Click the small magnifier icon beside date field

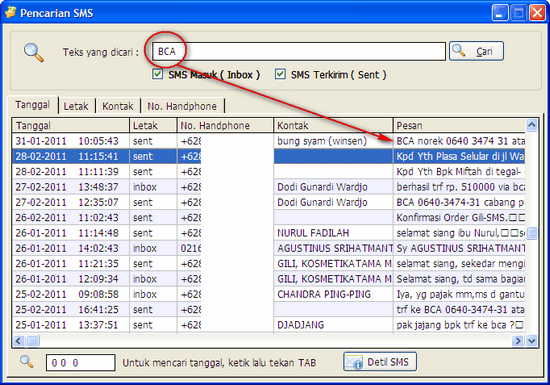tap(27, 361)
